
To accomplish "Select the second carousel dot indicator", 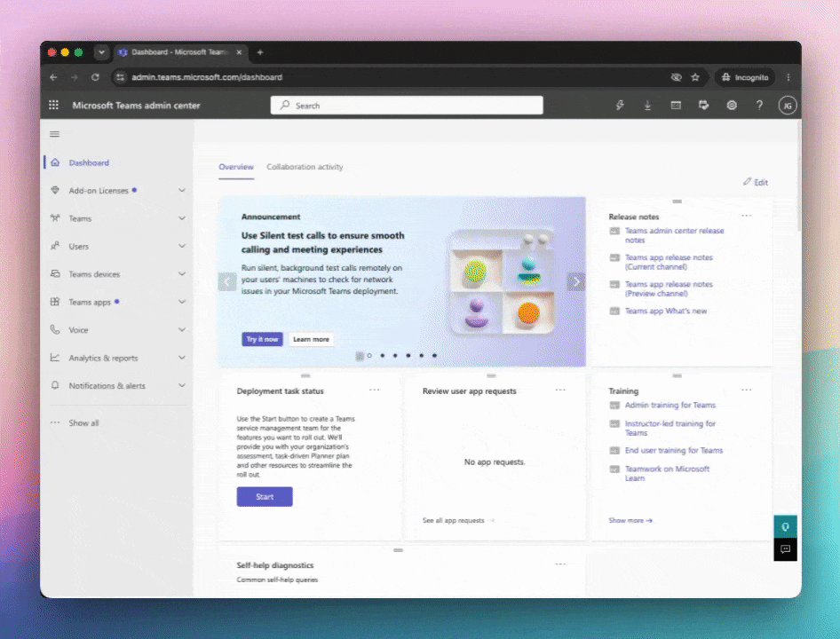I will [x=383, y=356].
